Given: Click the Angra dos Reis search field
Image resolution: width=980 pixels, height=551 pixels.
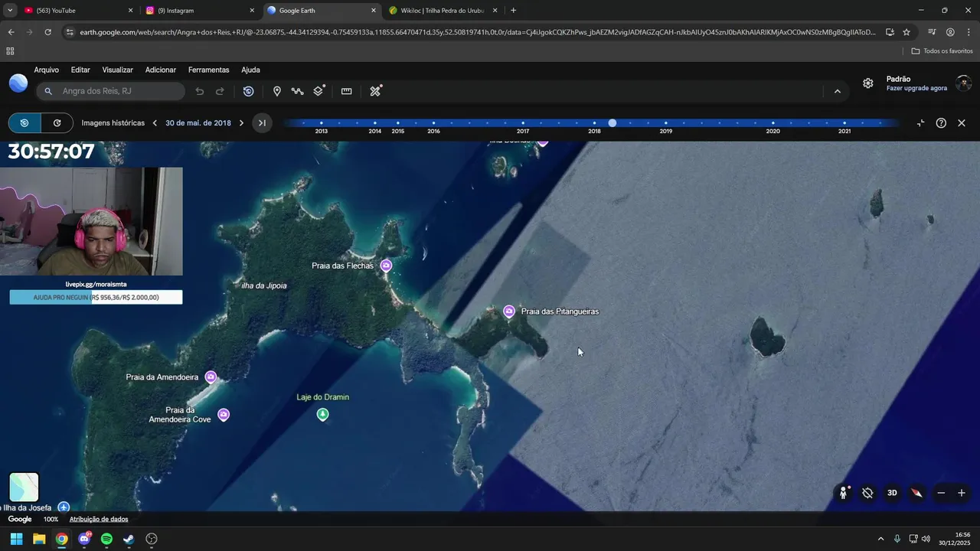Looking at the screenshot, I should click(111, 91).
